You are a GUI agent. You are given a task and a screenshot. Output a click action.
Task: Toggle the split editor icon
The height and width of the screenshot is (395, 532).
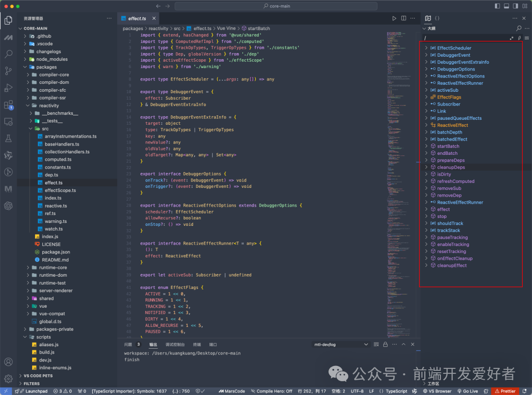(403, 18)
